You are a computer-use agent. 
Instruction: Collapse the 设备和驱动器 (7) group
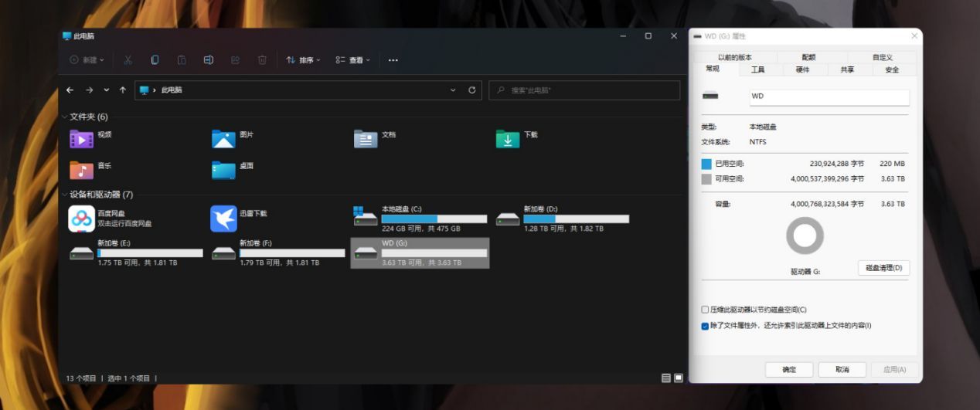click(64, 195)
